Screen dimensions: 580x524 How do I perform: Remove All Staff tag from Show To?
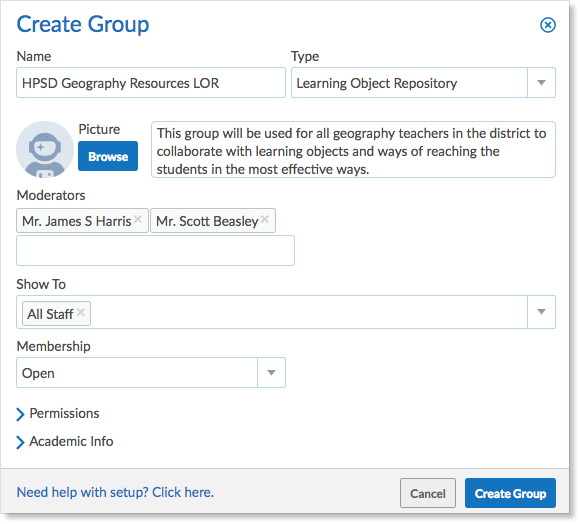coord(81,312)
